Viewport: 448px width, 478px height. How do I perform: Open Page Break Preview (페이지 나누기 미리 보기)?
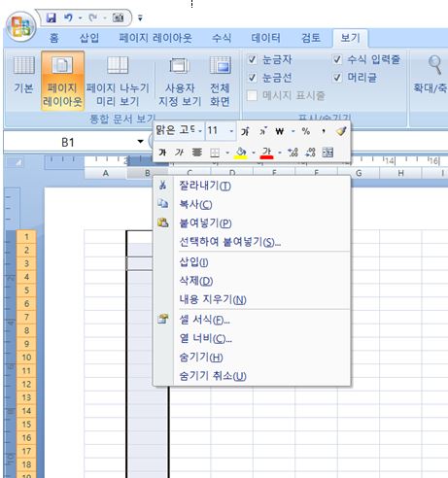(x=118, y=81)
